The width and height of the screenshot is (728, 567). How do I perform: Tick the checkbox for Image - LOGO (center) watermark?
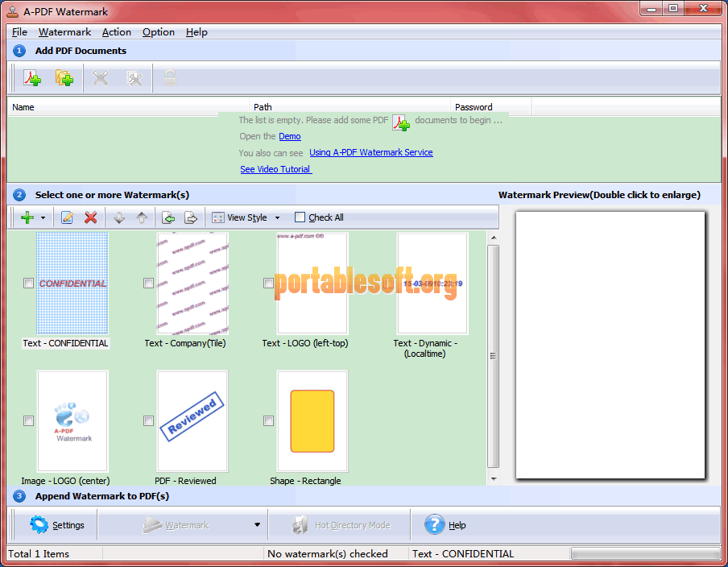point(28,420)
